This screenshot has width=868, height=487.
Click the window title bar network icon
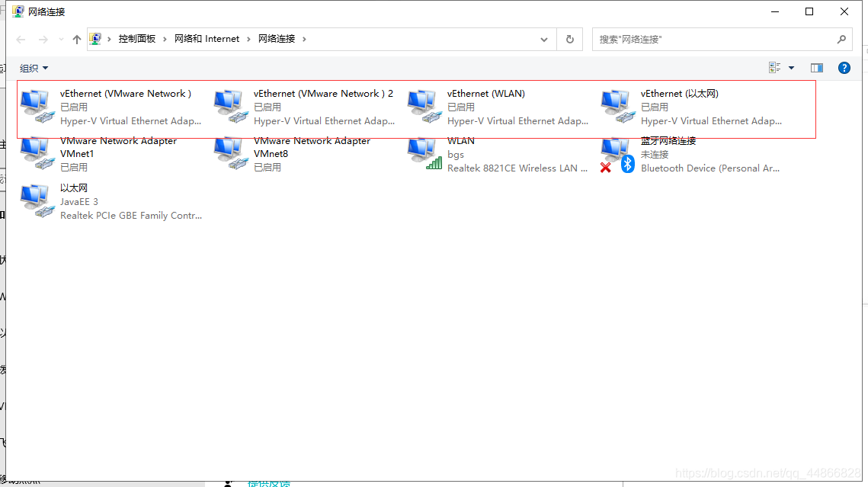pos(18,11)
